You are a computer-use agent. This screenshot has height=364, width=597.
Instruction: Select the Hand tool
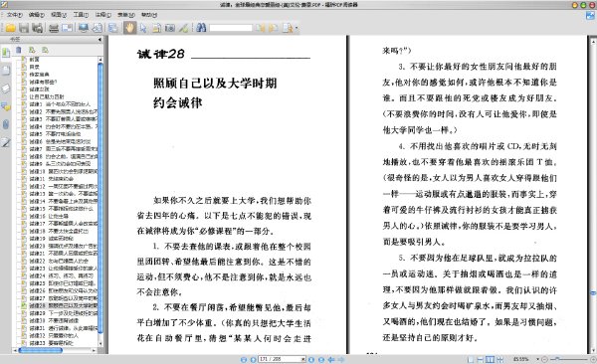[x=129, y=28]
